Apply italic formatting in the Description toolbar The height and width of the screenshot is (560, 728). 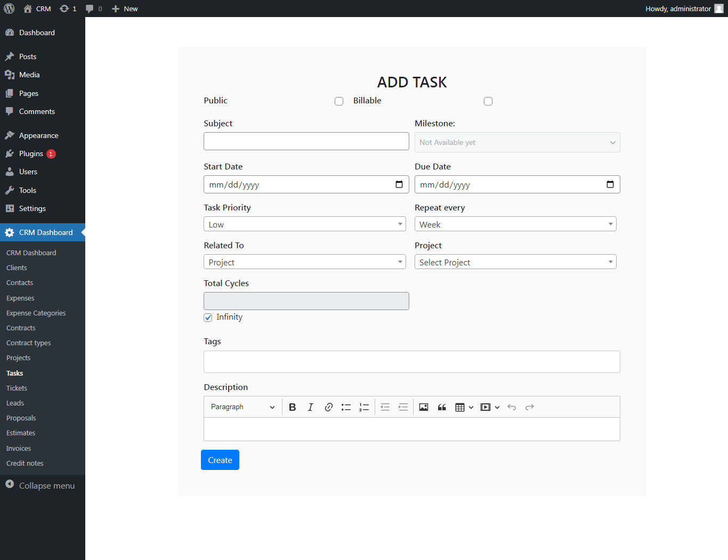coord(310,407)
